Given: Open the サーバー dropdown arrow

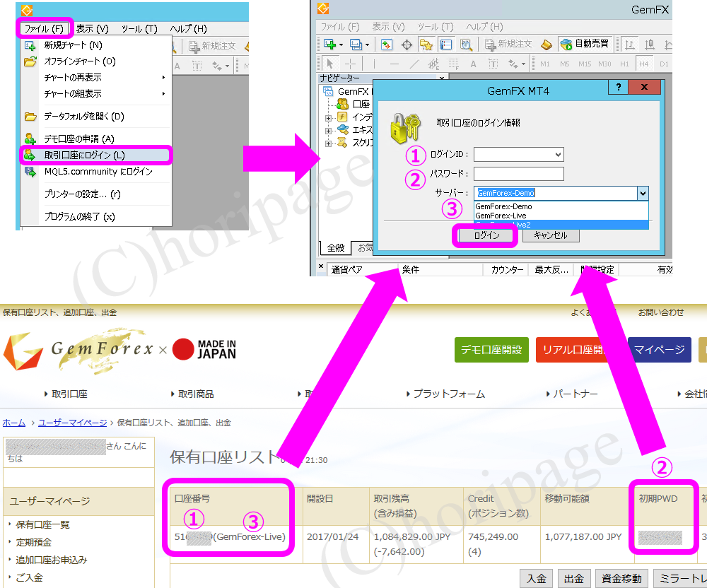Looking at the screenshot, I should tap(642, 193).
